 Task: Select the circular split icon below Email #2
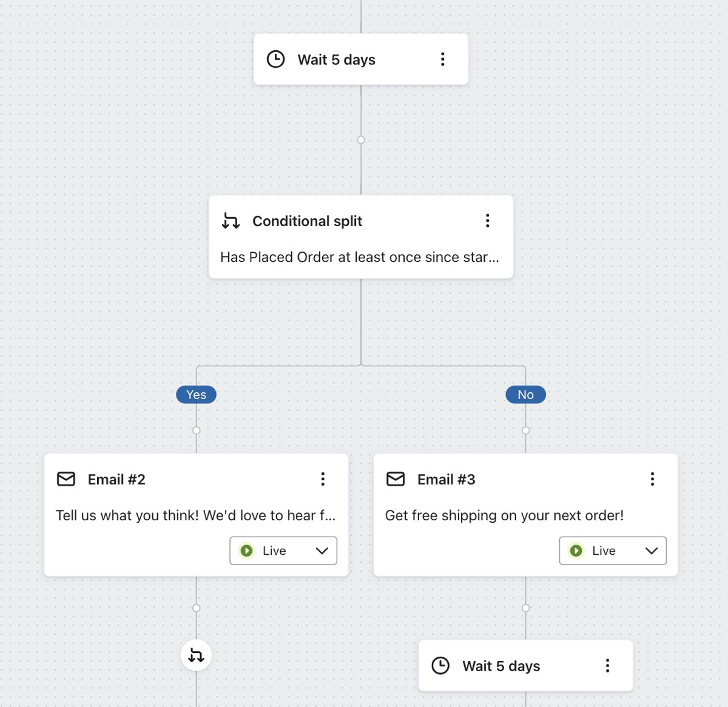pyautogui.click(x=196, y=655)
